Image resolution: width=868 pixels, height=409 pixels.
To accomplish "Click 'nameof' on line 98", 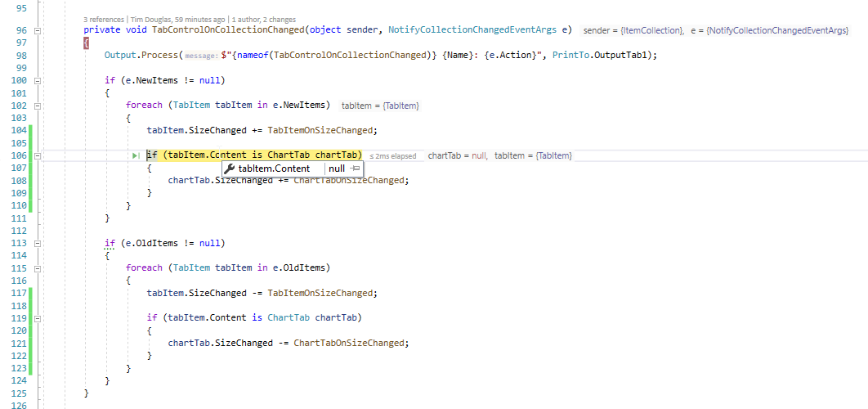I will click(253, 56).
